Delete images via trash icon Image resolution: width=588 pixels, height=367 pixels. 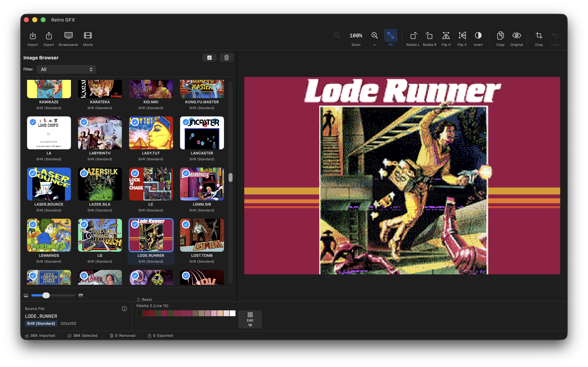[x=226, y=58]
